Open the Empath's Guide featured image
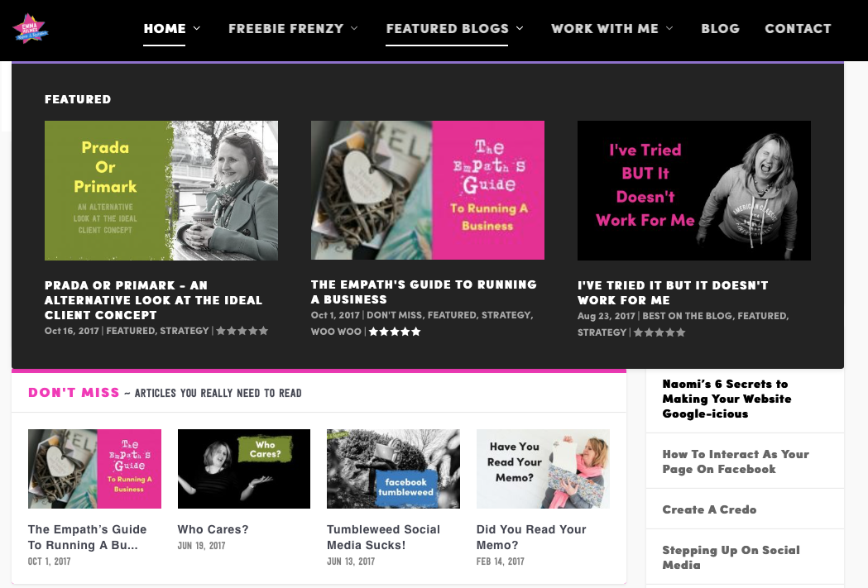The width and height of the screenshot is (868, 588). (x=427, y=190)
